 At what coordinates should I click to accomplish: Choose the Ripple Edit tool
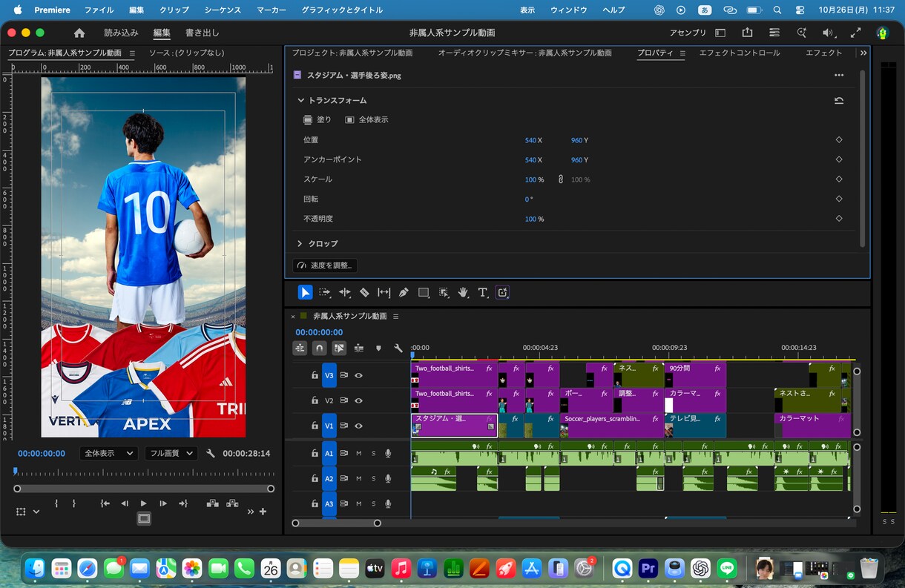tap(345, 292)
